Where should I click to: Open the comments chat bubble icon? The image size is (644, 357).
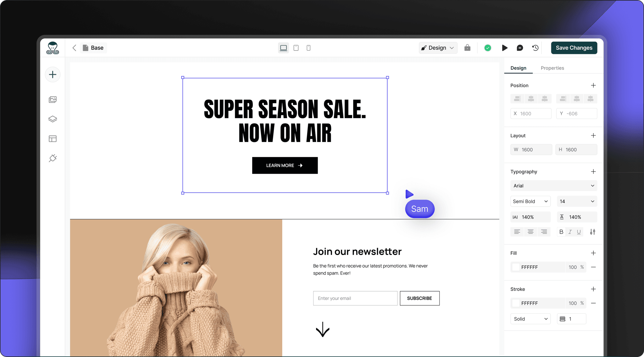coord(520,48)
